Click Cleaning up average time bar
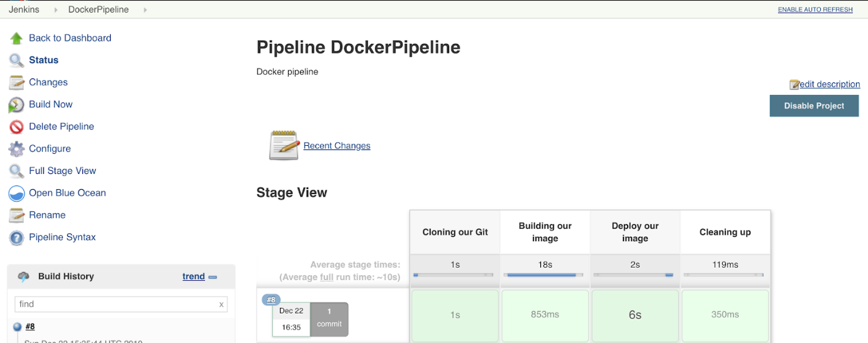The width and height of the screenshot is (868, 343). point(723,275)
